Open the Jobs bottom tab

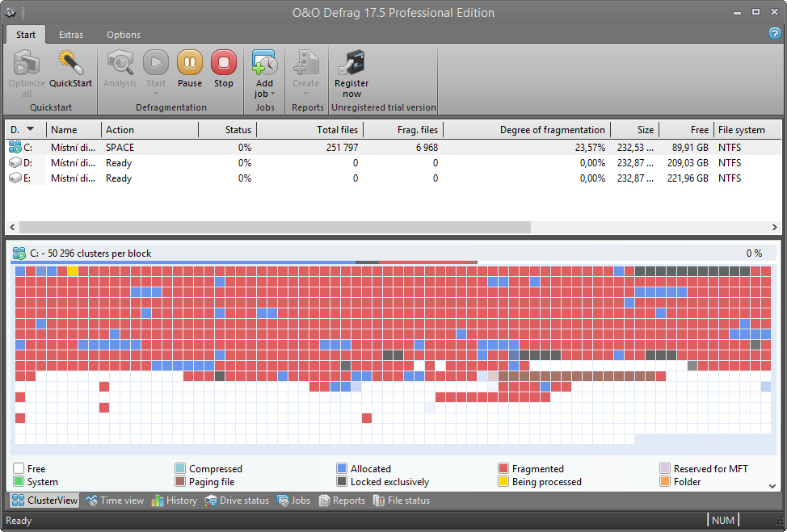(x=293, y=500)
